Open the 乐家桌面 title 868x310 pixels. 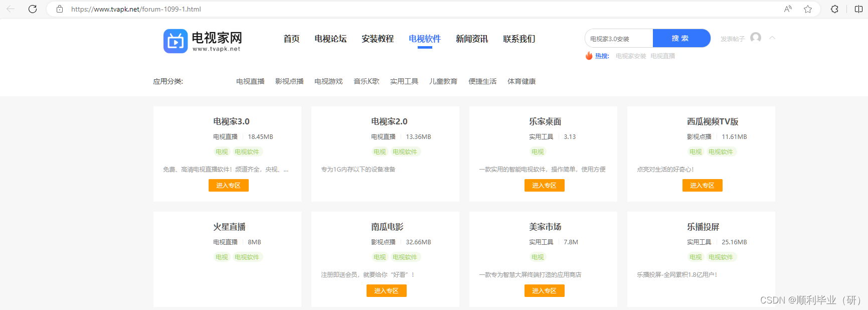click(x=545, y=121)
